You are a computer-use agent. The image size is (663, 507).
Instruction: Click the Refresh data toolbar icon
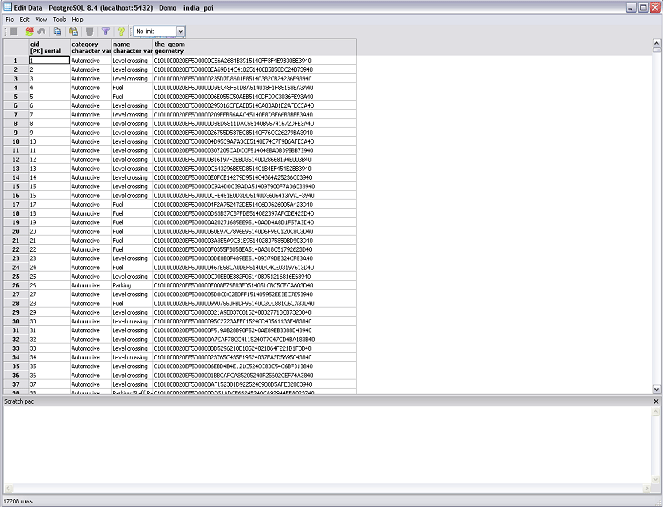point(29,31)
